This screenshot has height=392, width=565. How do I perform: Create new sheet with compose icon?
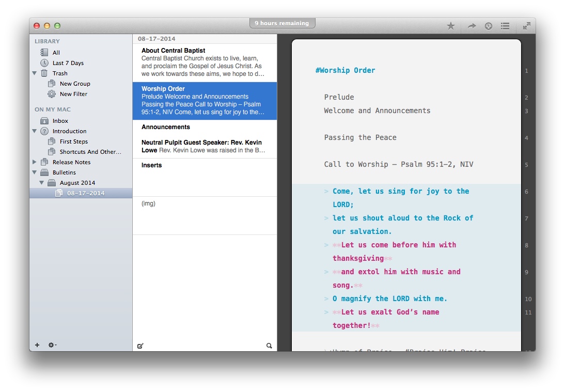[140, 346]
